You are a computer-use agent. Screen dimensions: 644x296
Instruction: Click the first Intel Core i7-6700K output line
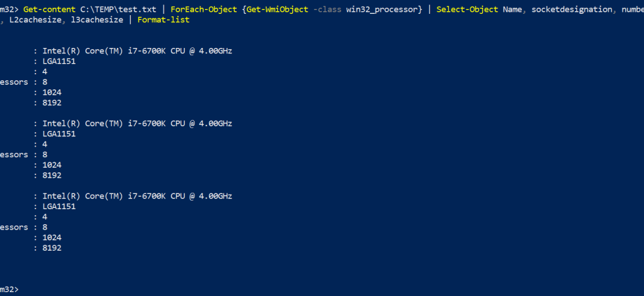(137, 51)
